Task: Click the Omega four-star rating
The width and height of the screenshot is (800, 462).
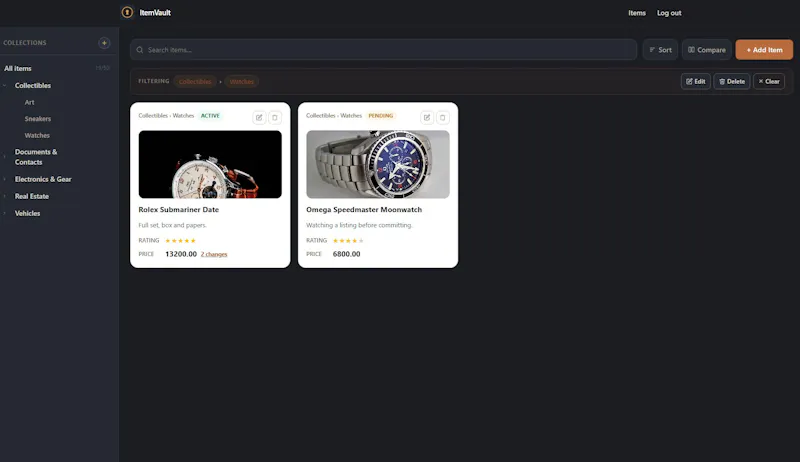Action: click(x=348, y=241)
